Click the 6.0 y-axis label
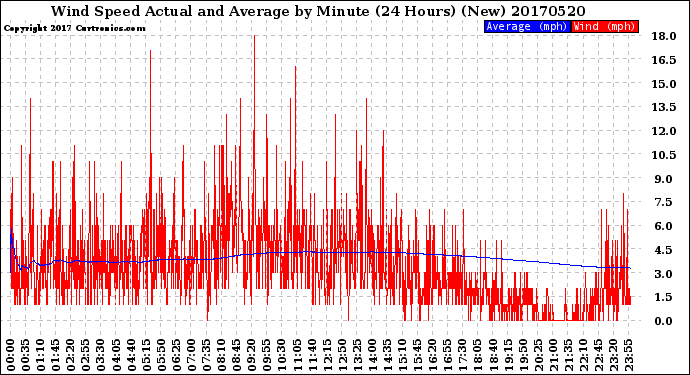 (x=664, y=226)
